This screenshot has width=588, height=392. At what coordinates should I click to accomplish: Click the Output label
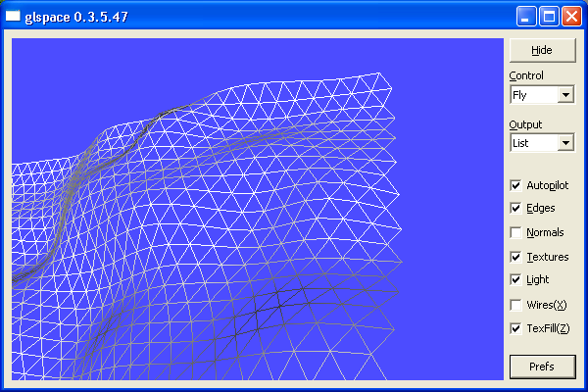525,124
